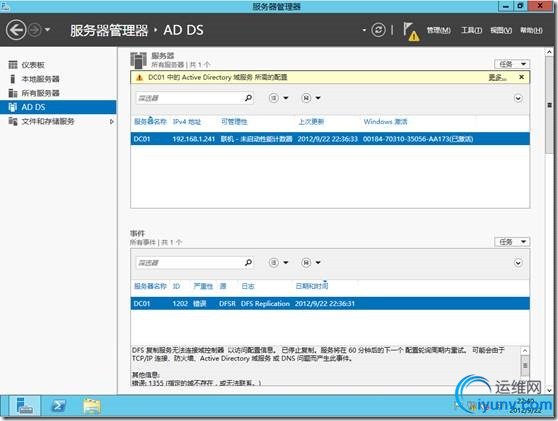This screenshot has height=421, width=558.
Task: Open the notifications flag with warning
Action: pyautogui.click(x=411, y=31)
